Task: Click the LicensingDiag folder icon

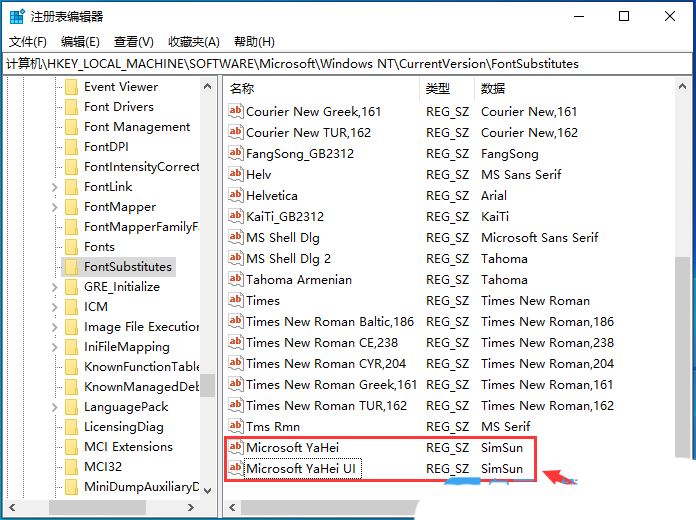Action: [x=71, y=427]
